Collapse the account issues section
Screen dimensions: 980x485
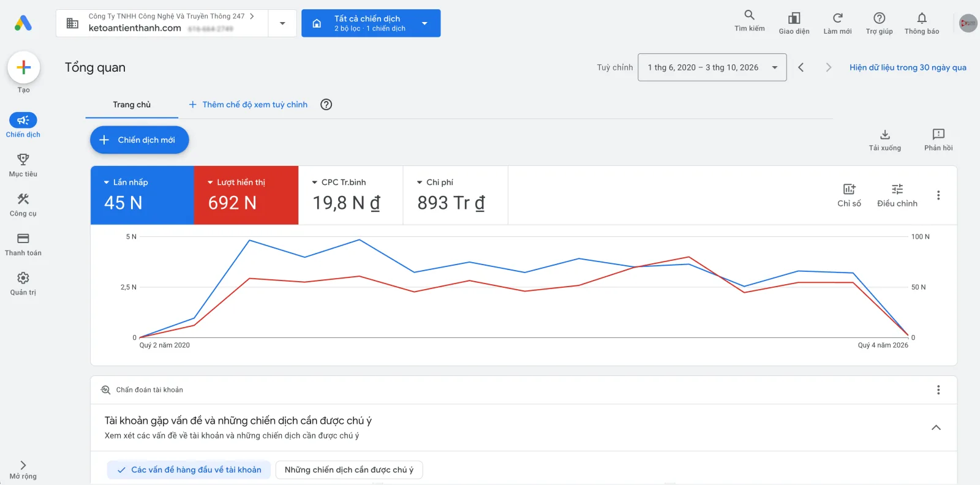click(936, 427)
